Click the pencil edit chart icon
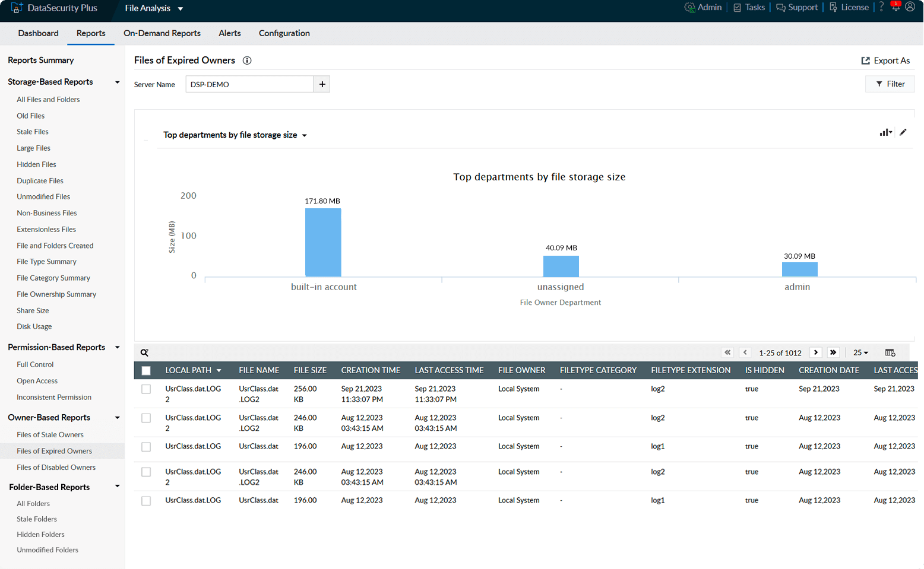This screenshot has width=924, height=569. [x=903, y=132]
